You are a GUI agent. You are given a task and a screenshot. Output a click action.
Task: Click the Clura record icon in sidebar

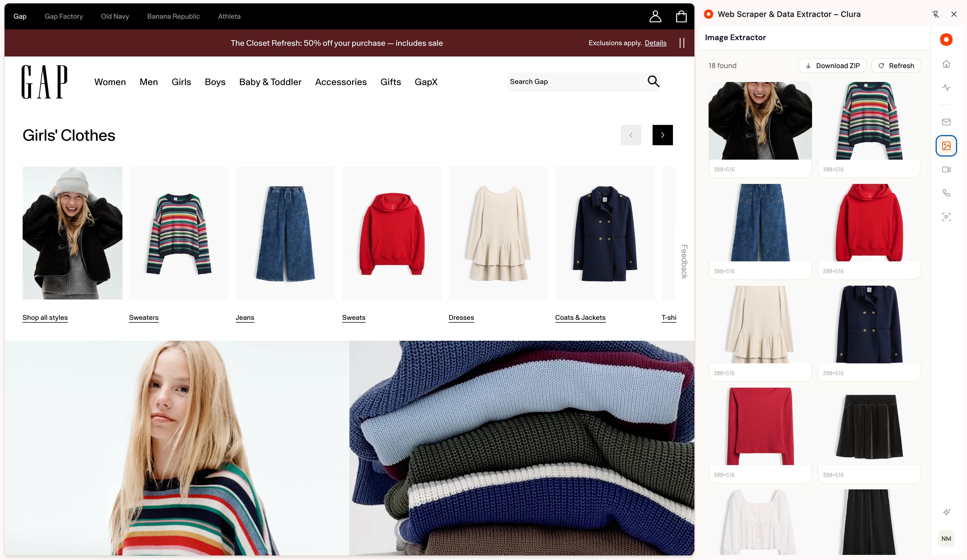946,40
